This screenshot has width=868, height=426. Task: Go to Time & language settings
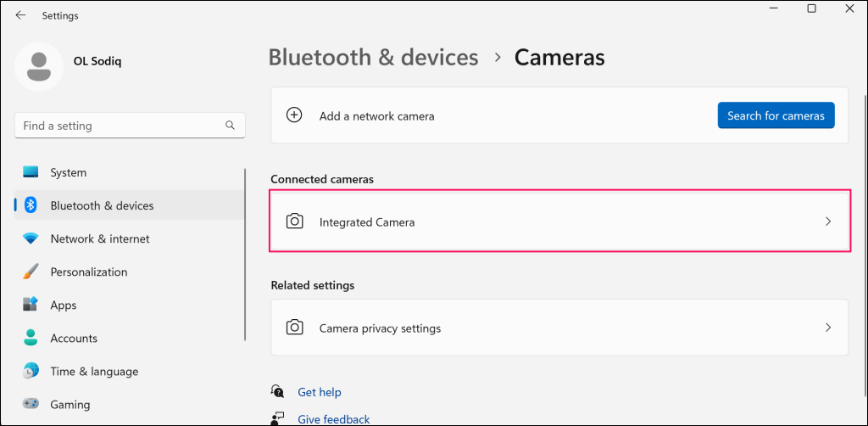click(94, 371)
